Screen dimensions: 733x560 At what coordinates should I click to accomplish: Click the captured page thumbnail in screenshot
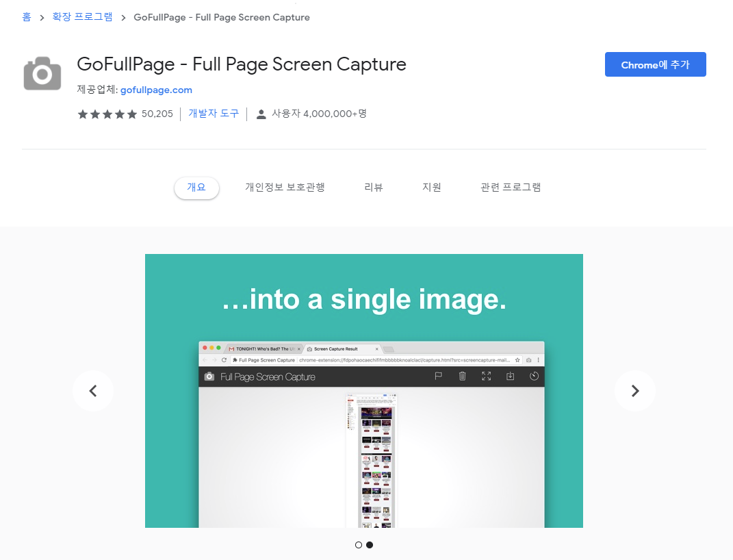pos(370,461)
